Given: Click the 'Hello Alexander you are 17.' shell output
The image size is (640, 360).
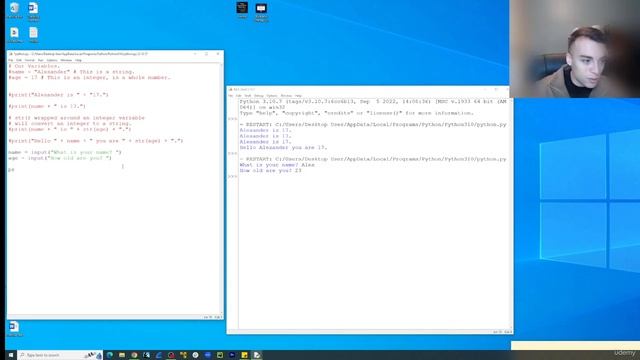Looking at the screenshot, I should pos(283,147).
